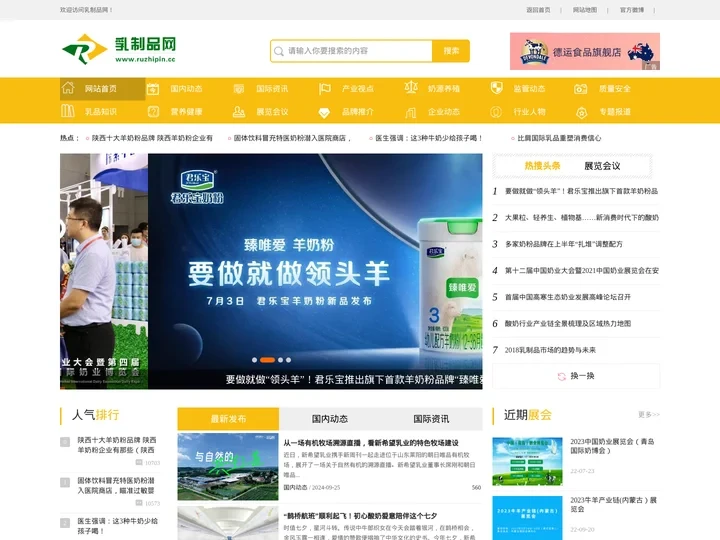Open ranked item 6 酸奶行业产业链

point(568,323)
